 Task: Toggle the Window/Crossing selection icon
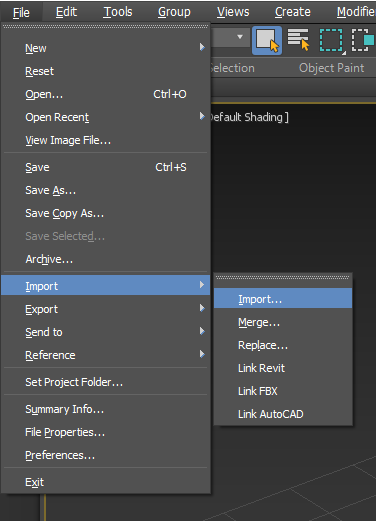click(363, 40)
